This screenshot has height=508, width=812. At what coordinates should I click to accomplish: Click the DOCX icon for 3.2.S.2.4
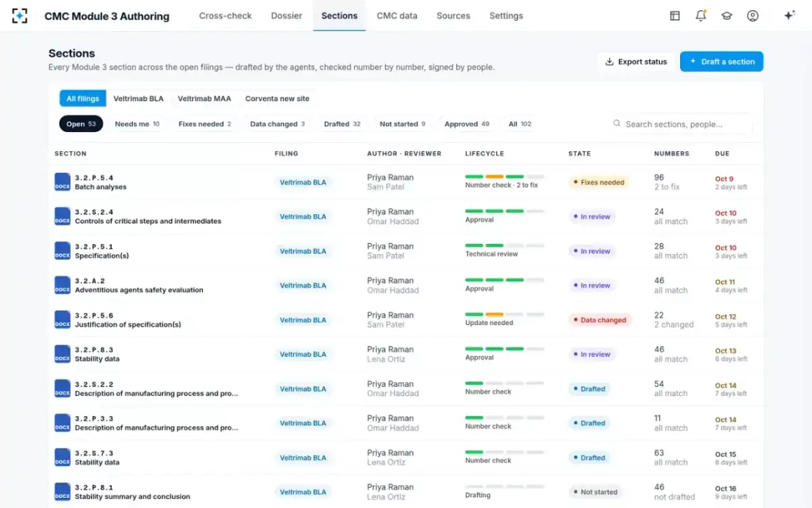click(x=62, y=217)
